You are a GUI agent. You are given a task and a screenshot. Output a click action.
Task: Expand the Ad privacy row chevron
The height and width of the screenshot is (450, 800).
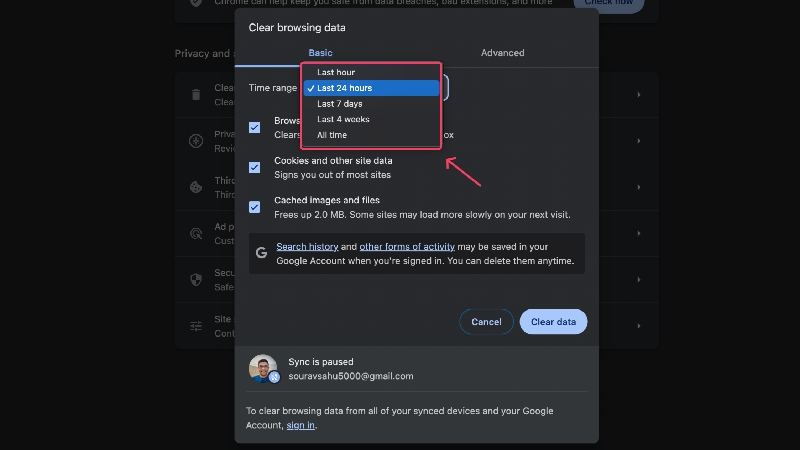pyautogui.click(x=638, y=233)
